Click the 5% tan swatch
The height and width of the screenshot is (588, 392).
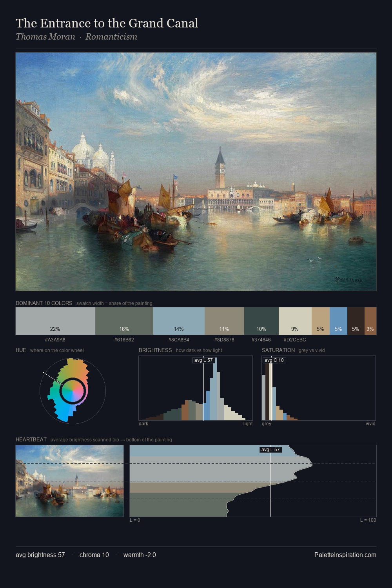pyautogui.click(x=321, y=321)
